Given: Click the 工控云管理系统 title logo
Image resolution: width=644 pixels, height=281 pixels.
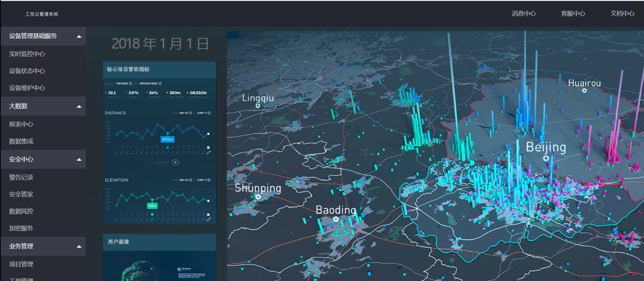Looking at the screenshot, I should pos(42,14).
